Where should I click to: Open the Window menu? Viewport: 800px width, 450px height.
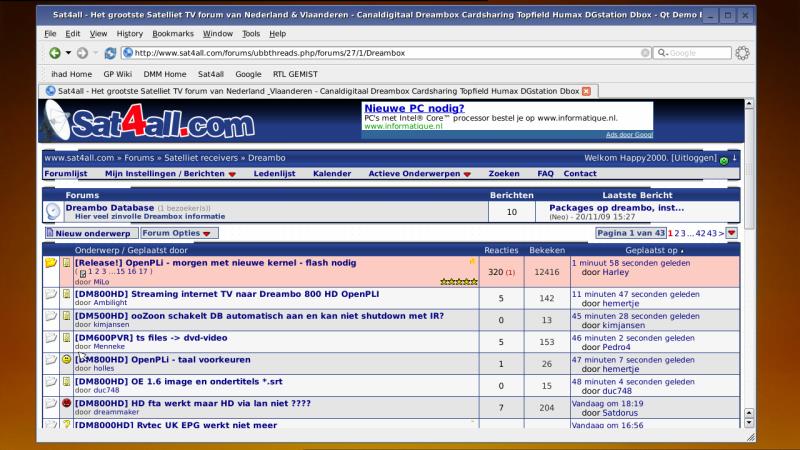[218, 34]
